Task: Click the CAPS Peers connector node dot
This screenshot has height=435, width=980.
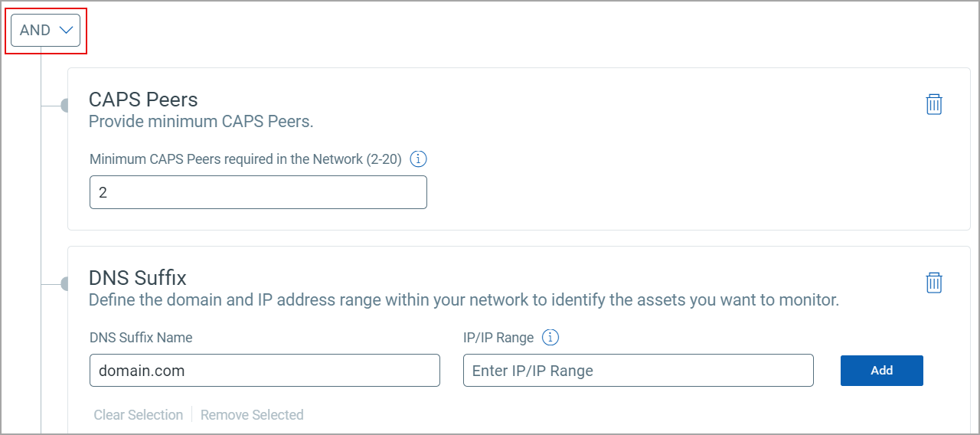Action: click(x=65, y=106)
